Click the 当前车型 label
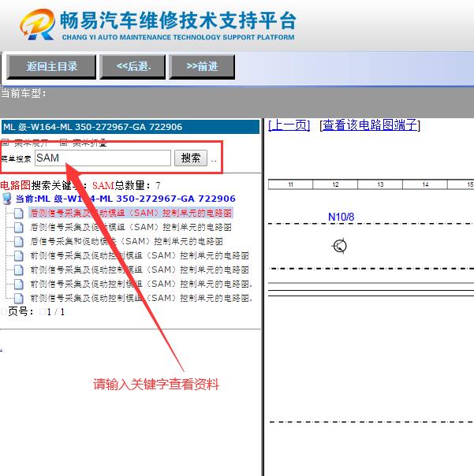 (24, 93)
